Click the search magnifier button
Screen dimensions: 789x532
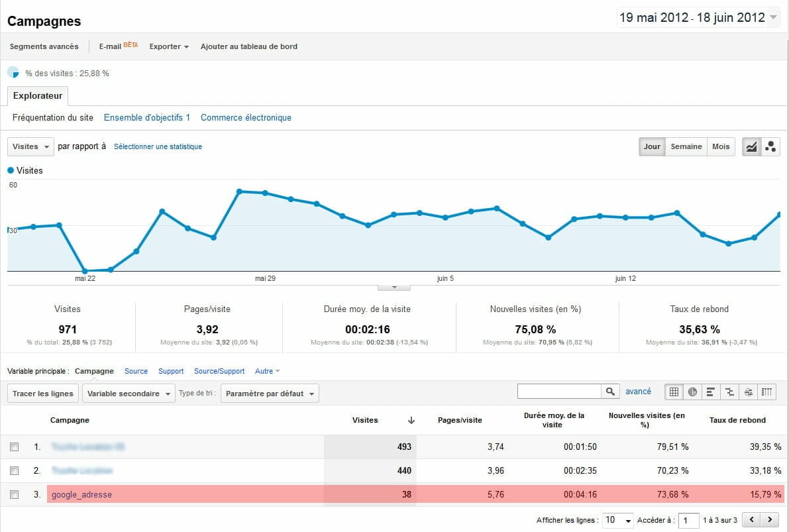tap(610, 392)
